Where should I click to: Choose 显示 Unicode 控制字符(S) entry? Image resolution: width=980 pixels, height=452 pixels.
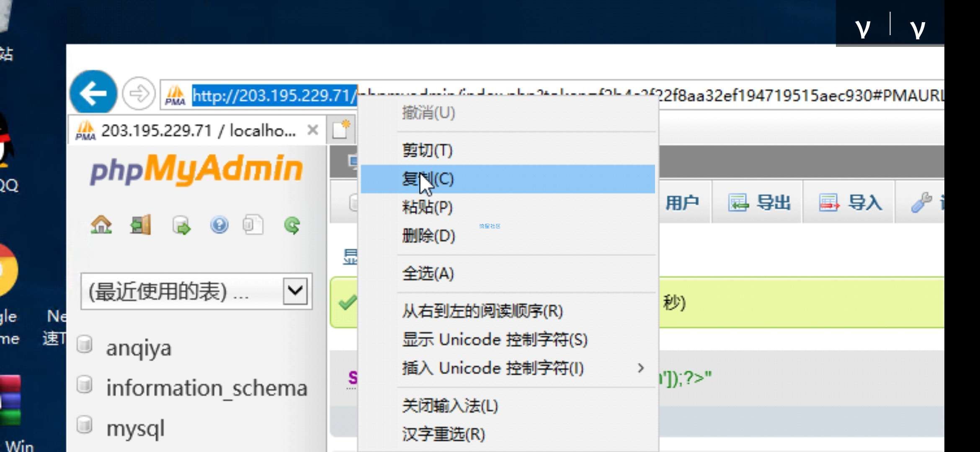(508, 339)
